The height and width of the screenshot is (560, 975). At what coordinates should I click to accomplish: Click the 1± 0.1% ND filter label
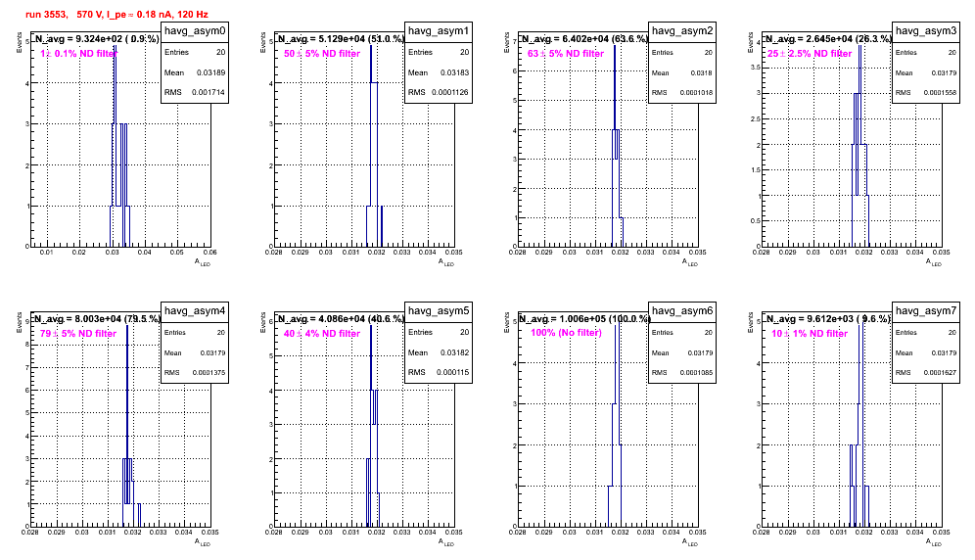click(x=78, y=54)
